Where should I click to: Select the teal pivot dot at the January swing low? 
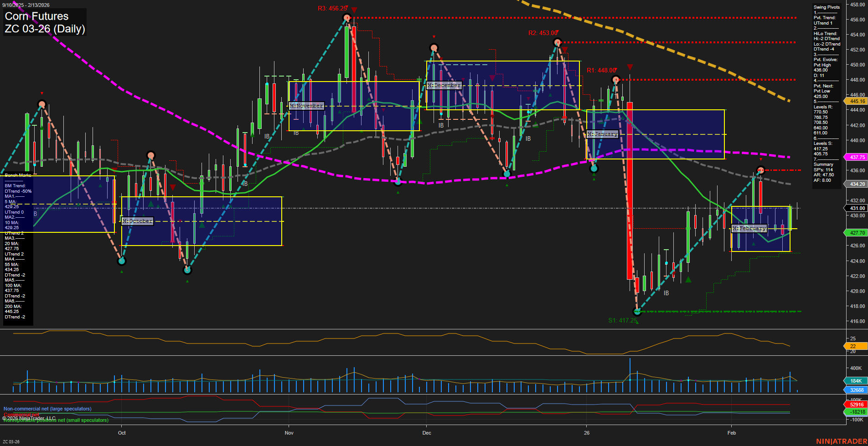pos(593,168)
